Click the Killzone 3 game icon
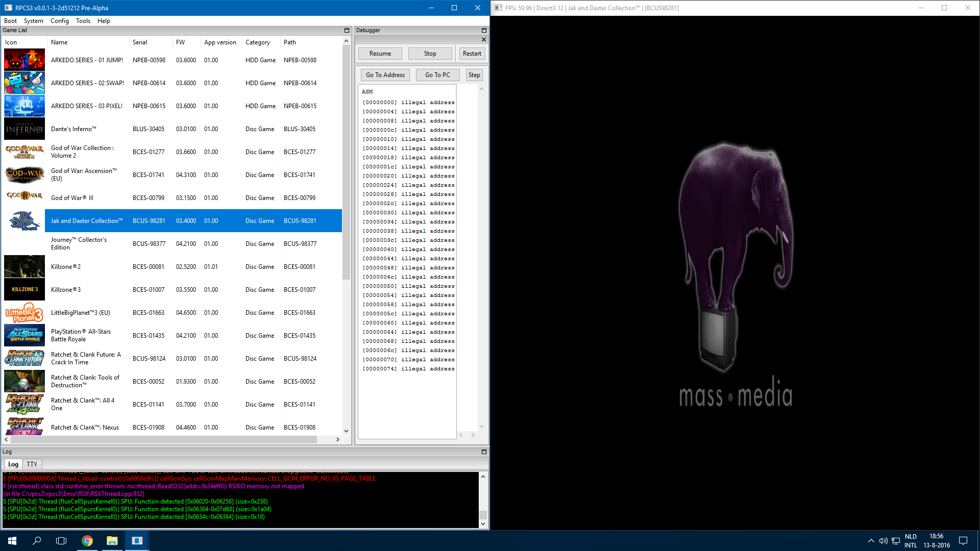This screenshot has height=551, width=980. point(24,289)
